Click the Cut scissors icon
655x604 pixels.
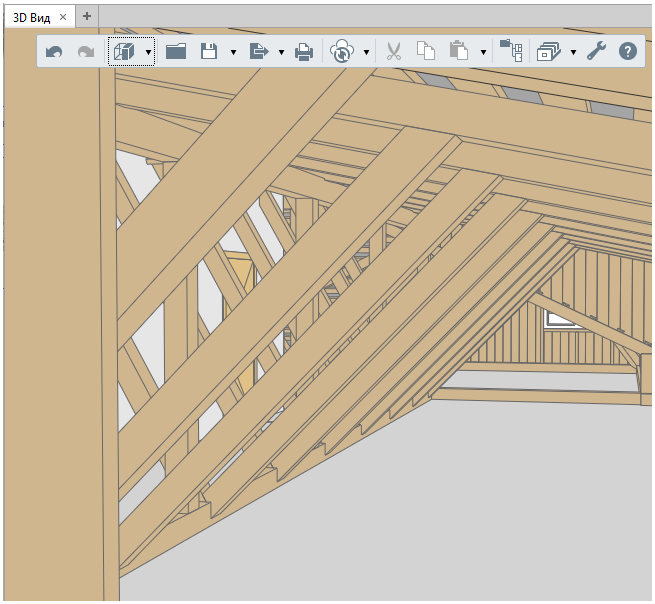pyautogui.click(x=393, y=52)
